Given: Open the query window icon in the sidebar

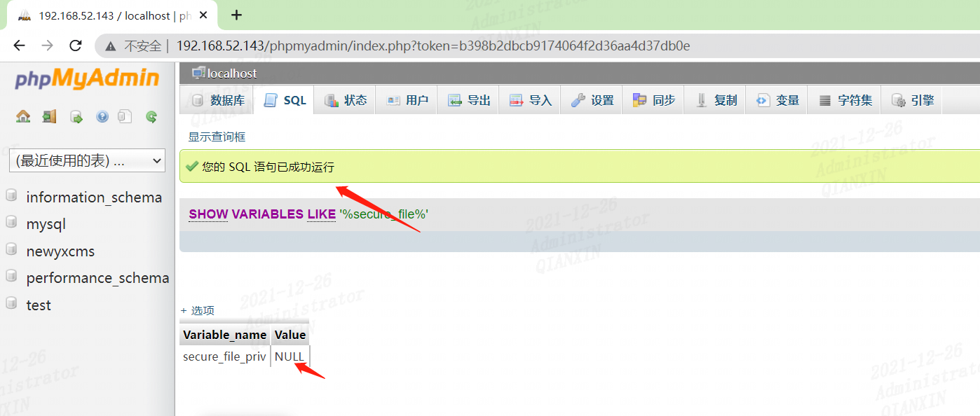Looking at the screenshot, I should pyautogui.click(x=76, y=117).
